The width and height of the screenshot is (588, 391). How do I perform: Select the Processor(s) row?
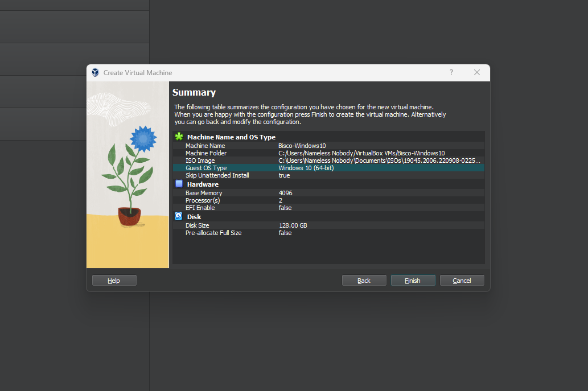tap(328, 200)
